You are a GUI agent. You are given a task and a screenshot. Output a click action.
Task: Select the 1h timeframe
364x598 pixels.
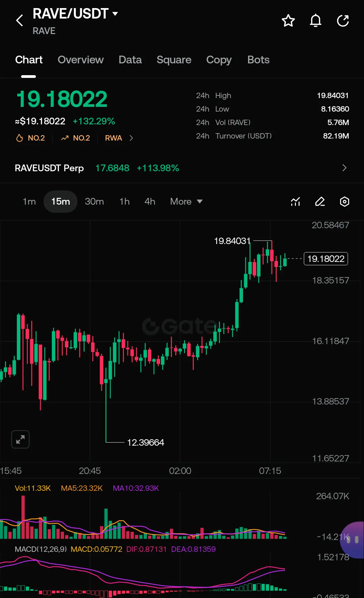pyautogui.click(x=125, y=202)
